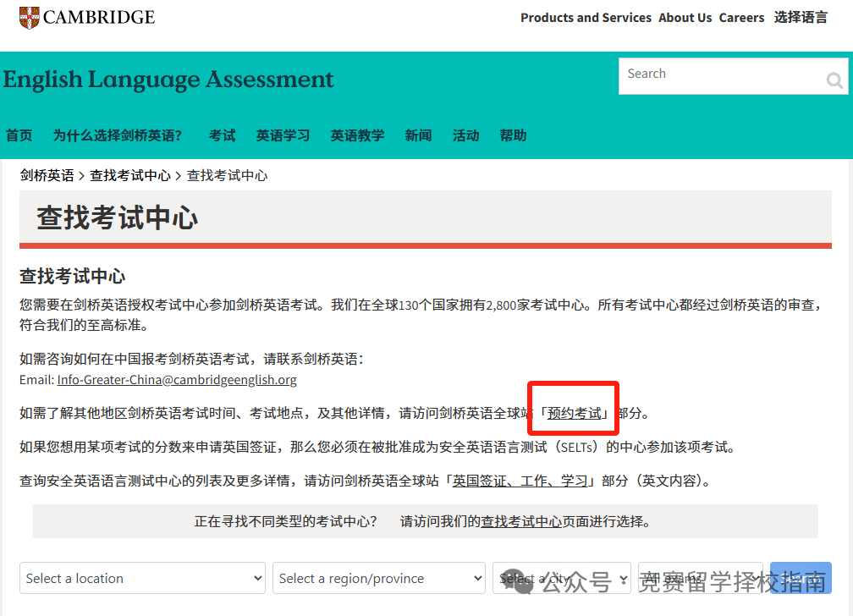Viewport: 853px width, 616px height.
Task: Click the 查找考试中心 page heading
Action: point(117,217)
